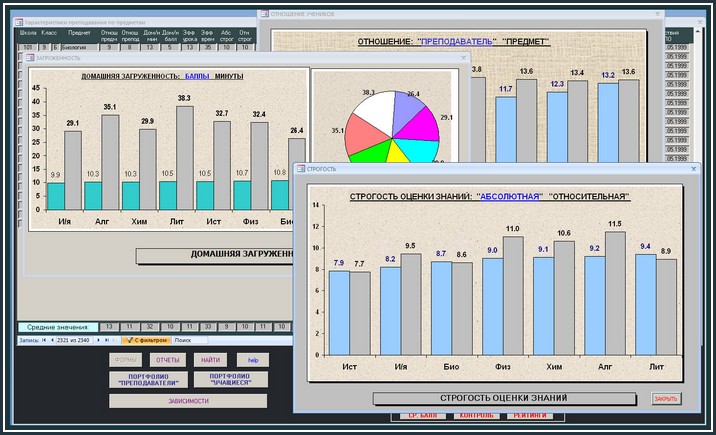Go to next record in navigator
The image size is (716, 435).
(x=98, y=340)
